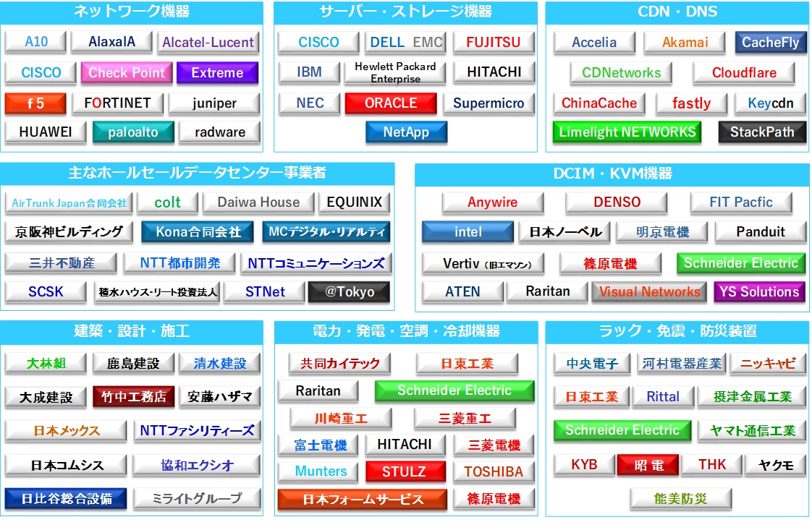Click the colt box

[168, 203]
